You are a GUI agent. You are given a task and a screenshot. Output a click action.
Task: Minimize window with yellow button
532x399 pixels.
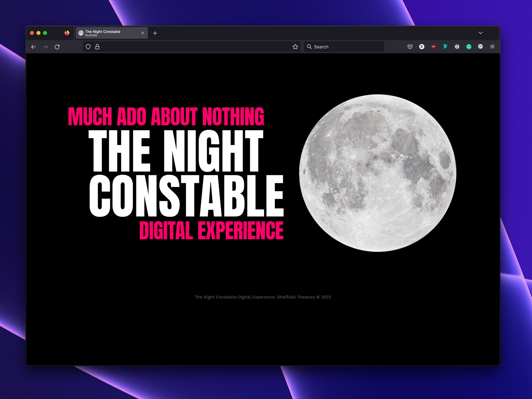click(x=39, y=33)
